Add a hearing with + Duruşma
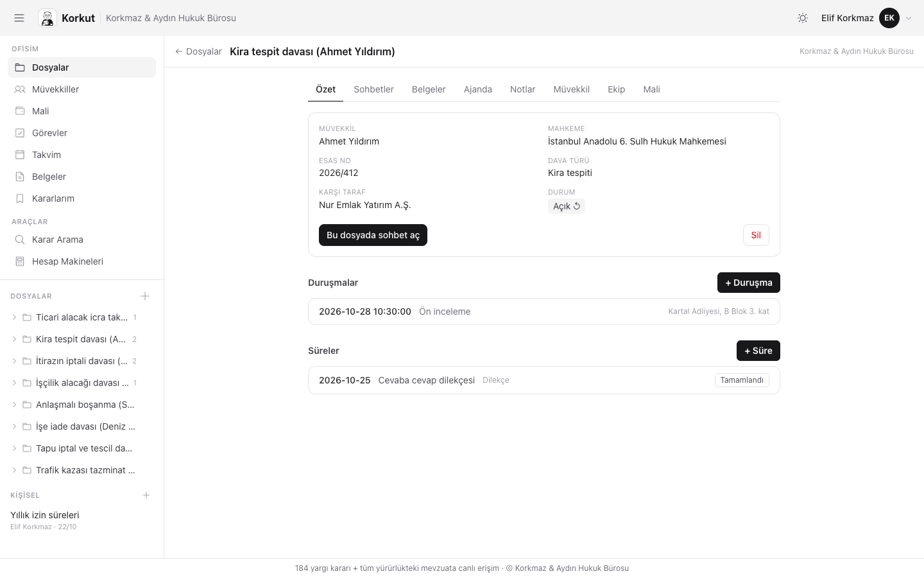The height and width of the screenshot is (578, 924). coord(749,283)
